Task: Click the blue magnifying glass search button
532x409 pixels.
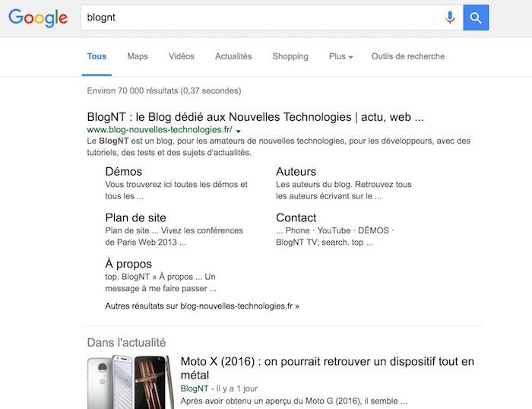Action: tap(476, 17)
